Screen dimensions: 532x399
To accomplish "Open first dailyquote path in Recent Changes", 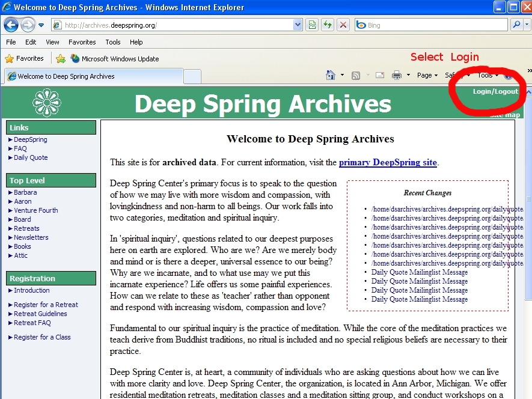I will tap(447, 209).
